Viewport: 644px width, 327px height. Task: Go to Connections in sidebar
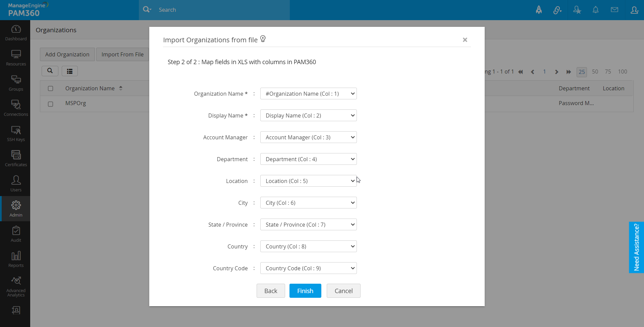(16, 108)
